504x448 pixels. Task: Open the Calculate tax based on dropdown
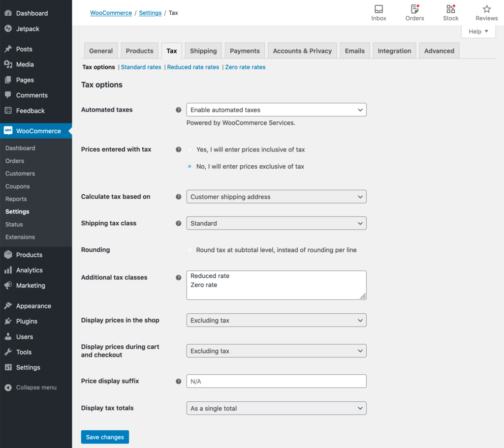pos(276,196)
